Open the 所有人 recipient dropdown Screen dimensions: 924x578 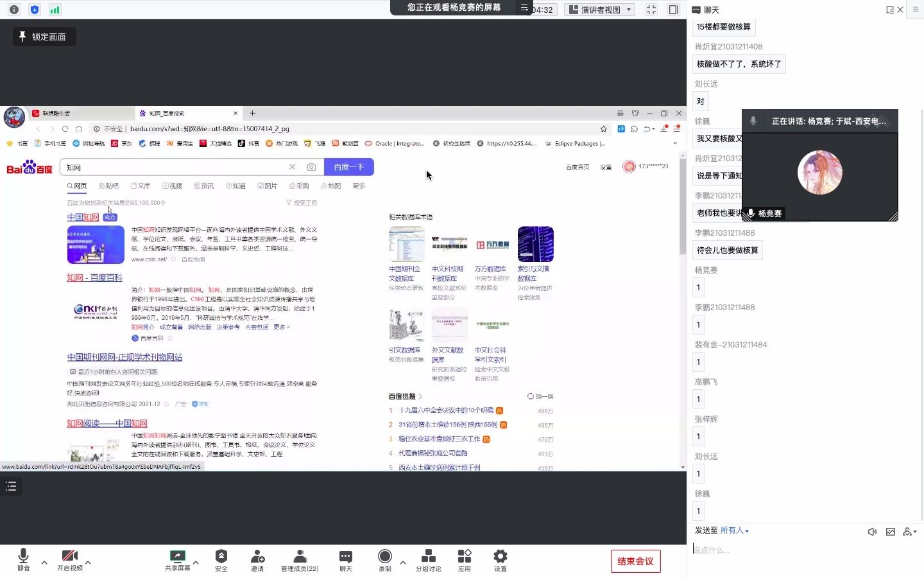(x=735, y=530)
